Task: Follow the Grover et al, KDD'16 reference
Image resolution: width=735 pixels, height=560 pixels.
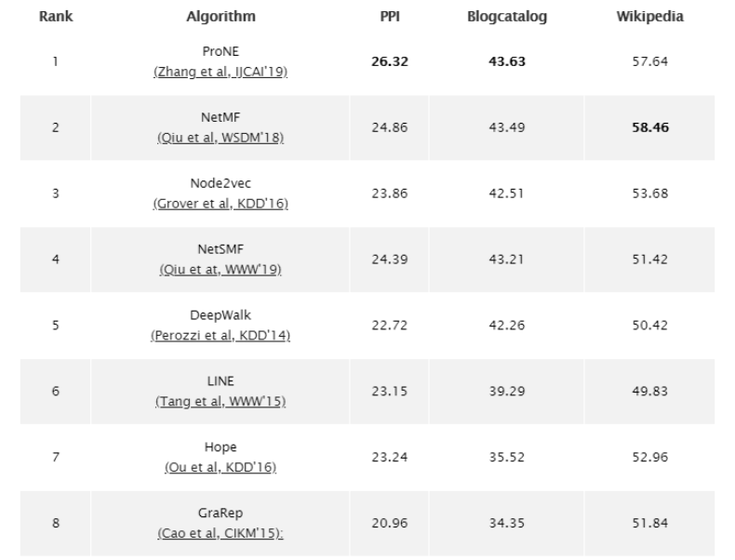Action: [220, 205]
